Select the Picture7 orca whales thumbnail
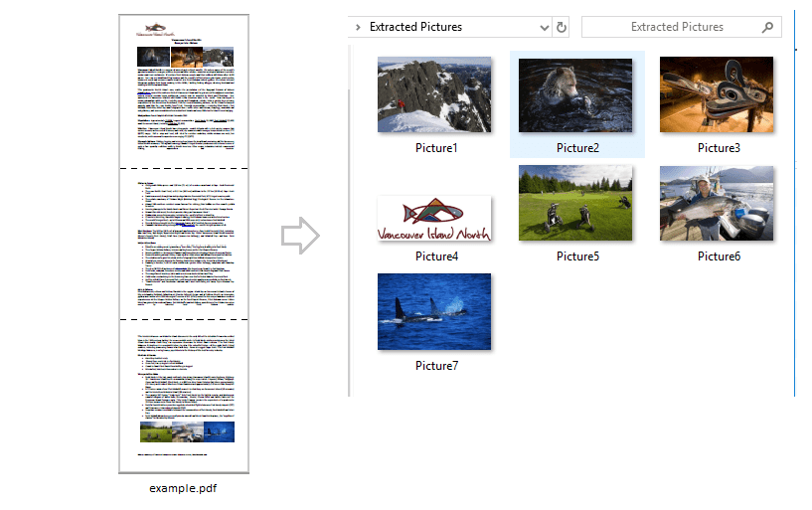This screenshot has height=510, width=812. tap(434, 312)
